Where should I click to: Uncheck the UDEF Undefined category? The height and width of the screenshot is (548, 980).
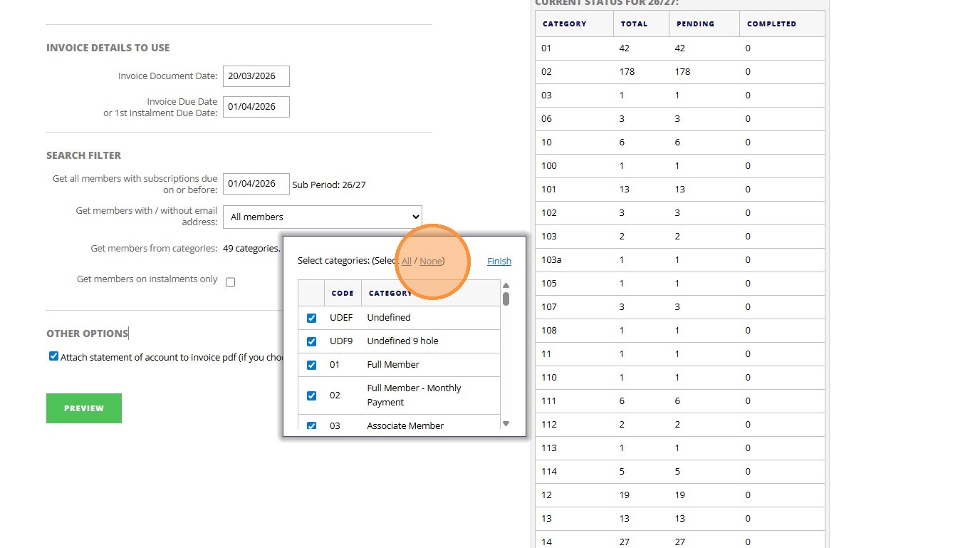tap(311, 318)
